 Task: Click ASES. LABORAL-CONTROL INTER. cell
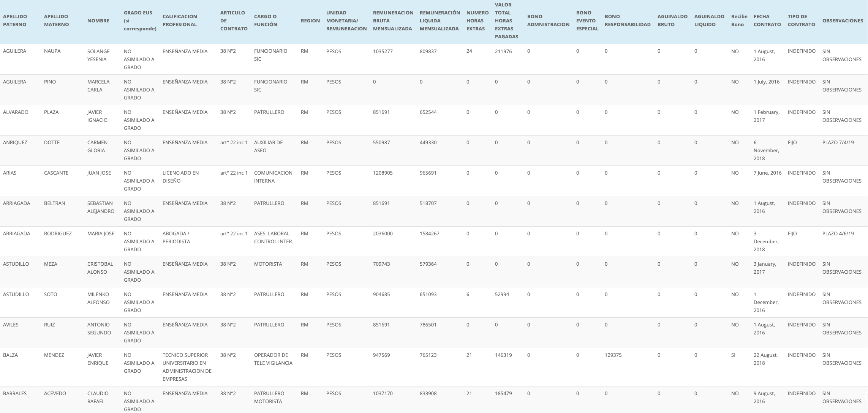(274, 238)
